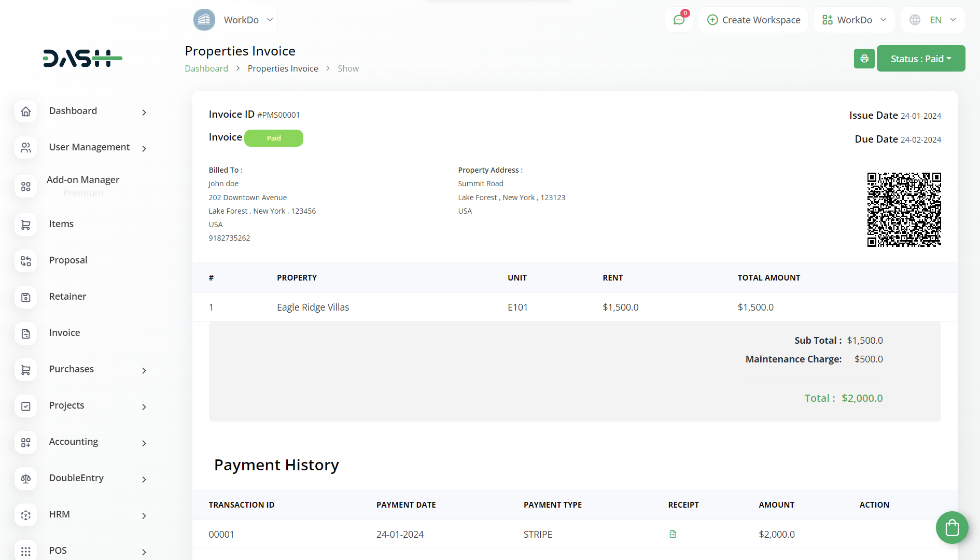Open the payment receipt file icon
Screen dimensions: 980x560
[x=673, y=534]
